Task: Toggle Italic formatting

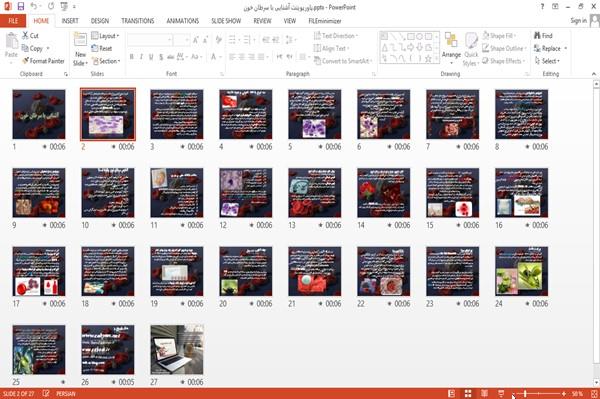Action: (141, 57)
